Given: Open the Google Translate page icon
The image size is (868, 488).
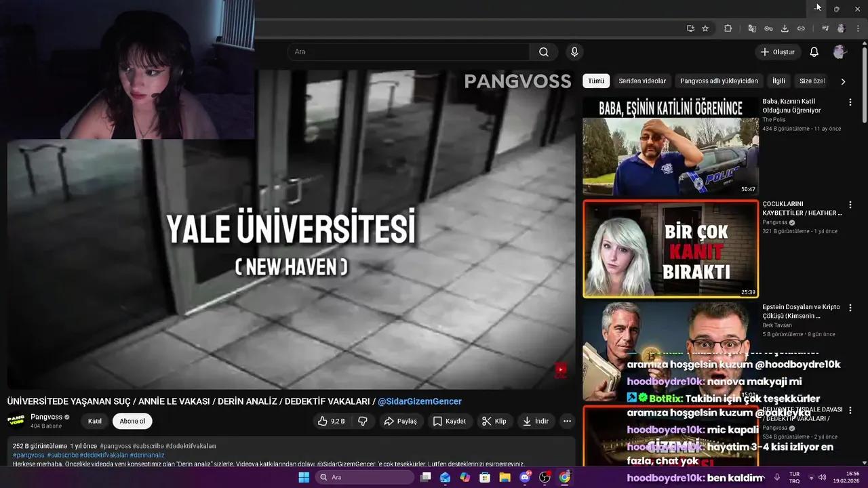Looking at the screenshot, I should (752, 28).
